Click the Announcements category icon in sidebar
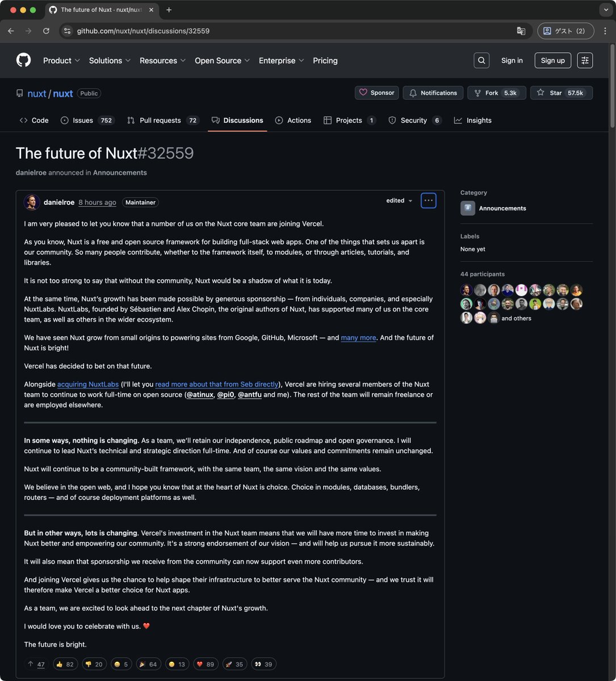 coord(468,208)
